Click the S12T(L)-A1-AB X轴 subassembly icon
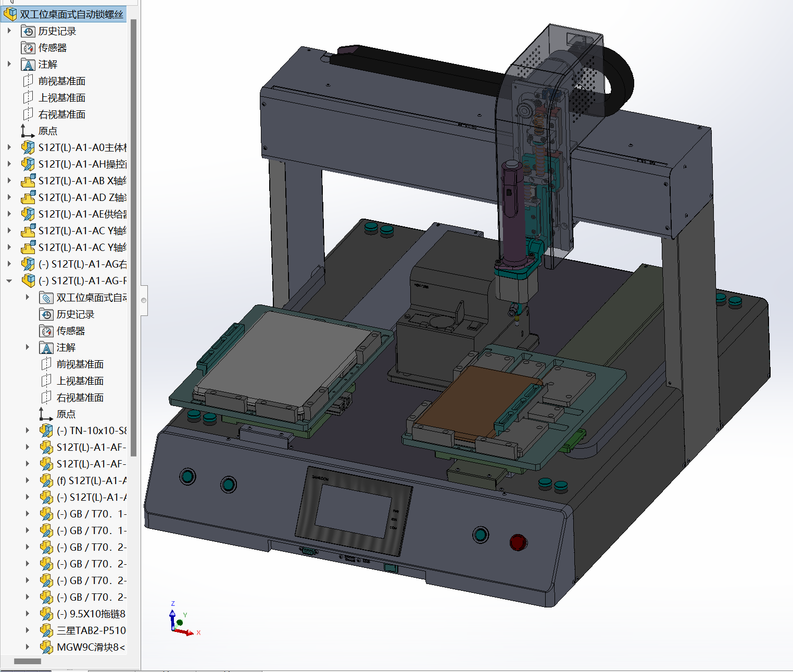The image size is (793, 672). [28, 181]
